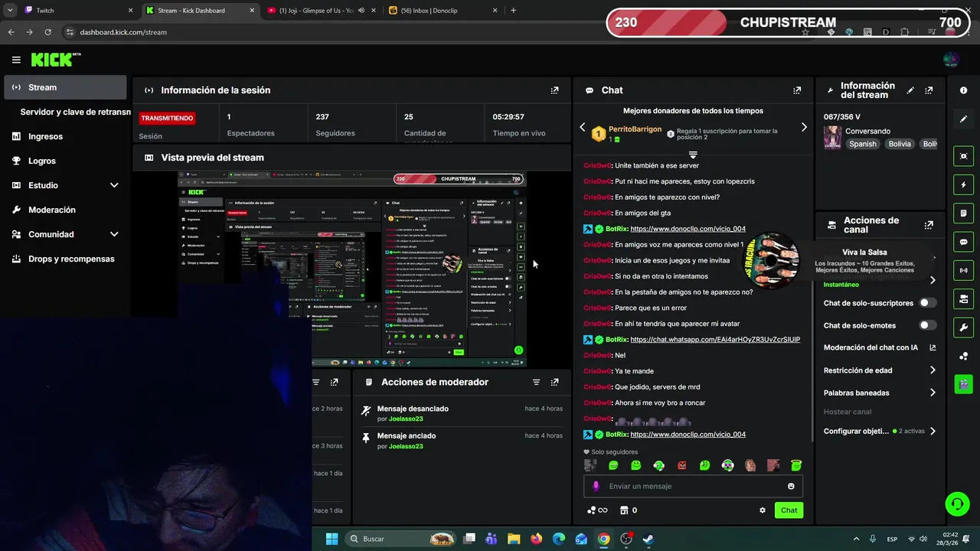Pop out the Chat panel

[x=797, y=90]
